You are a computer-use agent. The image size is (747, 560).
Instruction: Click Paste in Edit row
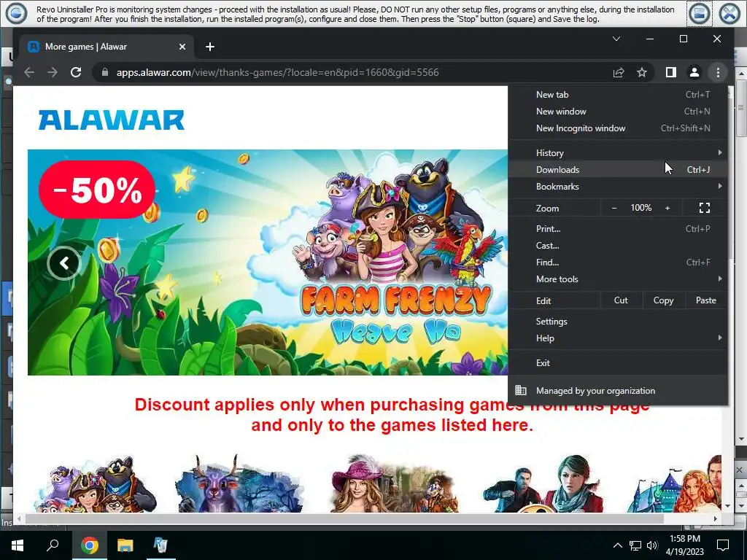coord(705,300)
